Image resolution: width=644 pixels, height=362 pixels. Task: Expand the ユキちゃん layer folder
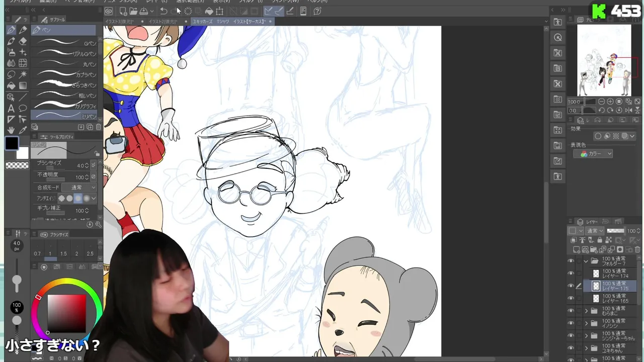click(586, 348)
